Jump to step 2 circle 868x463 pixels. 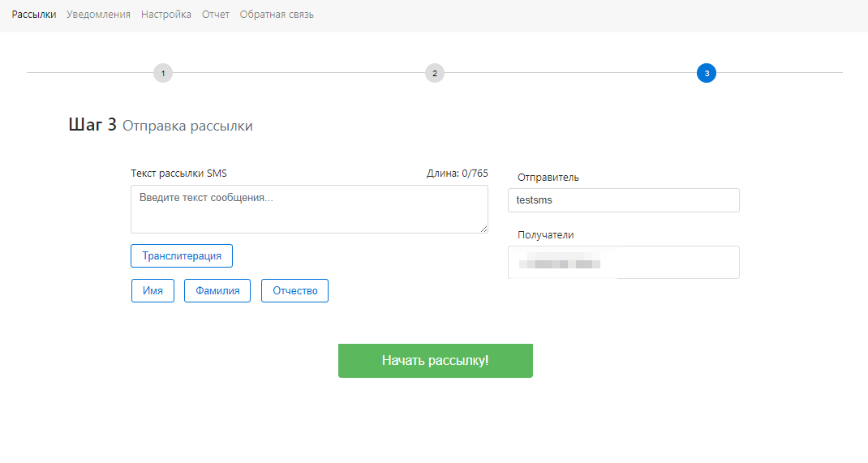pyautogui.click(x=435, y=73)
